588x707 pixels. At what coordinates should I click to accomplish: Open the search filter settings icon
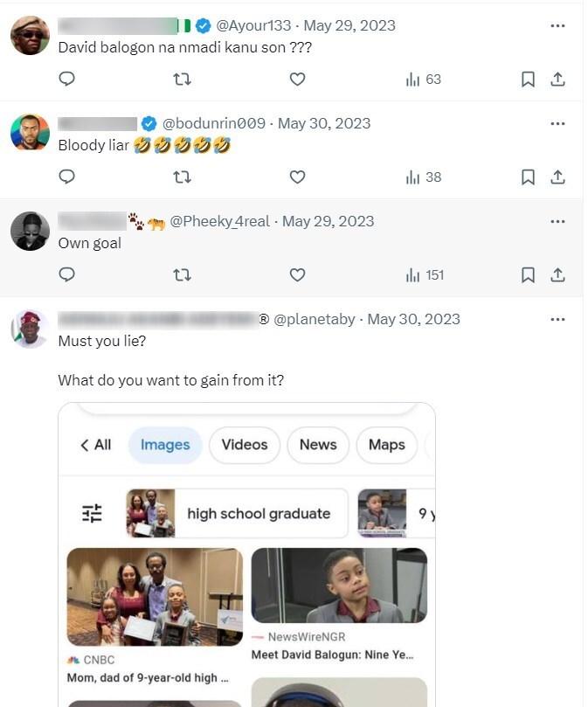pos(93,513)
